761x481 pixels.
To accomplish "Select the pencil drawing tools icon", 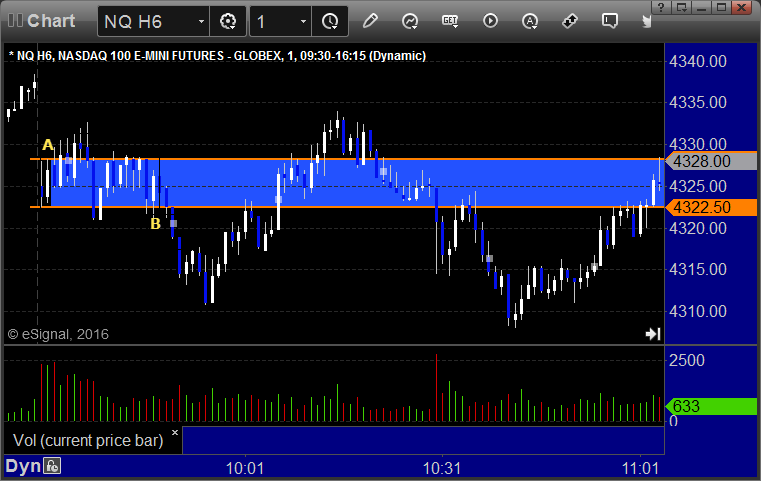I will click(370, 21).
